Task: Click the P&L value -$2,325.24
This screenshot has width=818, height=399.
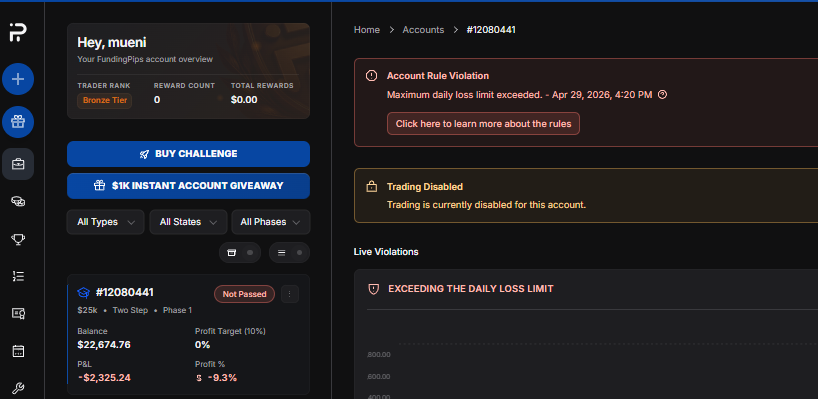Action: tap(104, 378)
